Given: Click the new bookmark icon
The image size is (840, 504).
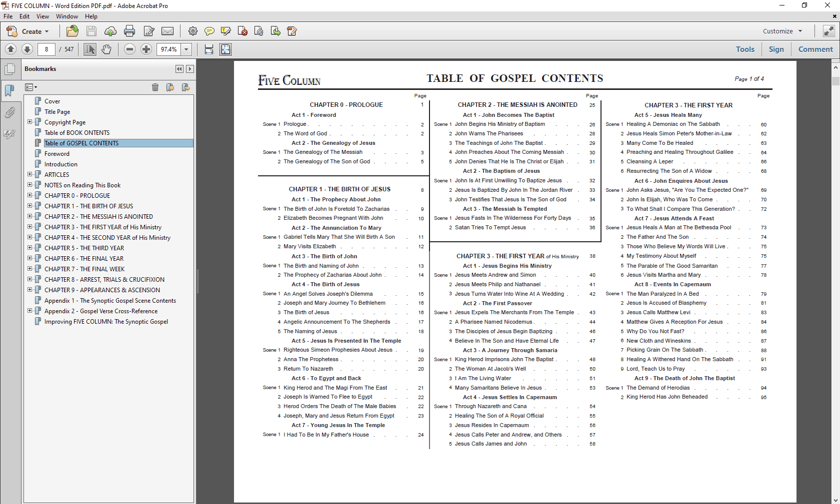Looking at the screenshot, I should click(x=170, y=87).
